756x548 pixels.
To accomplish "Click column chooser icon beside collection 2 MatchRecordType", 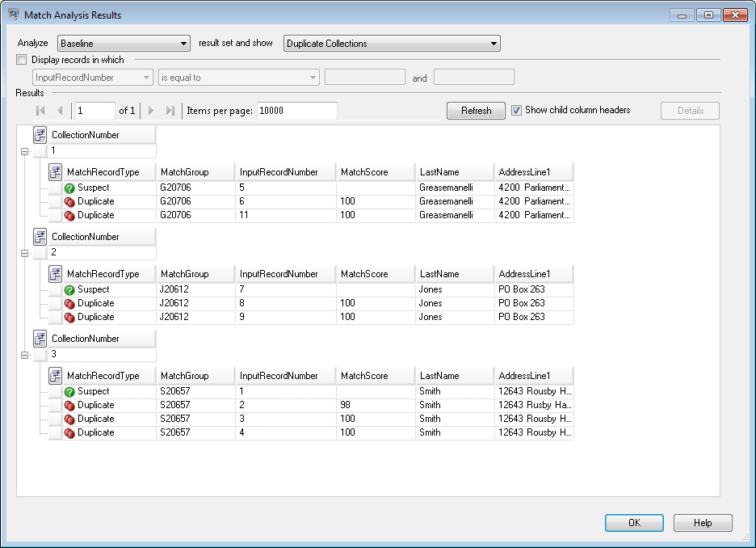I will (x=55, y=274).
